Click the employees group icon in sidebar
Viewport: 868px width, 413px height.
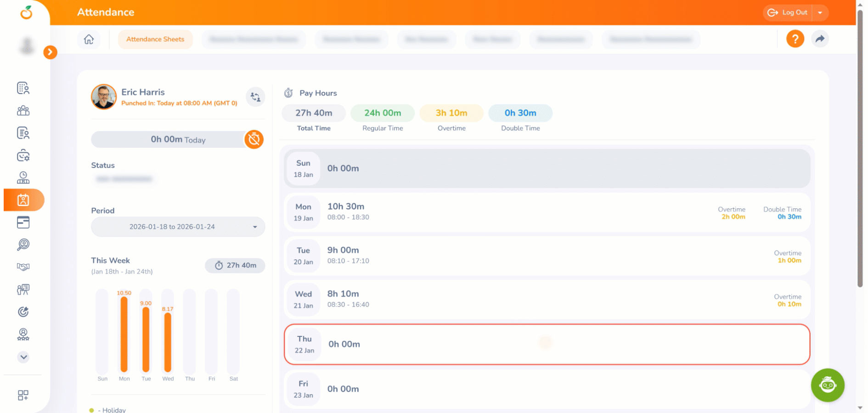[x=23, y=111]
